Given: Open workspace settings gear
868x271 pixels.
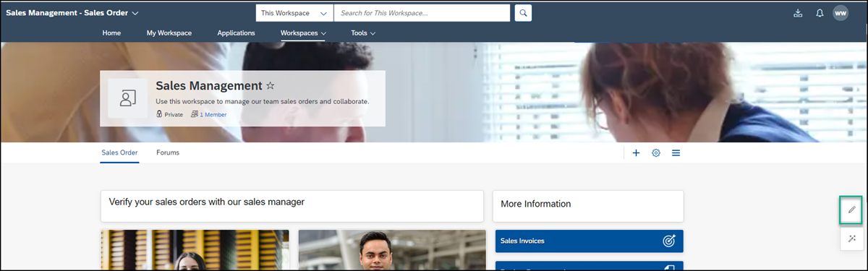Looking at the screenshot, I should (x=656, y=153).
